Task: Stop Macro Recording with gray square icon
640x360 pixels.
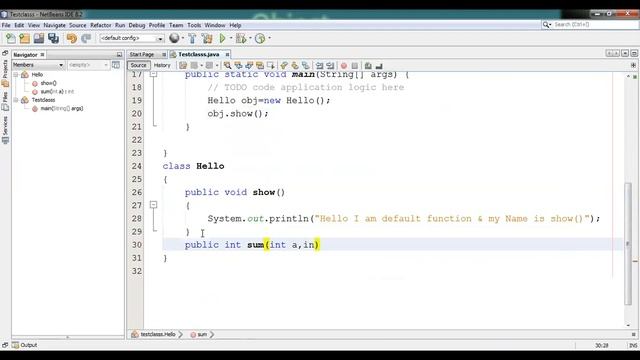Action: click(x=355, y=66)
